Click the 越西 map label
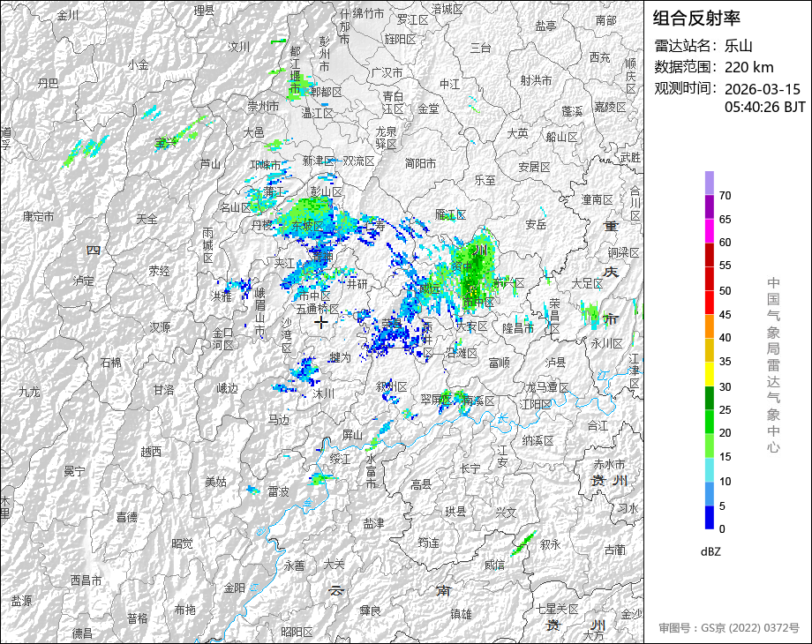 pyautogui.click(x=151, y=452)
